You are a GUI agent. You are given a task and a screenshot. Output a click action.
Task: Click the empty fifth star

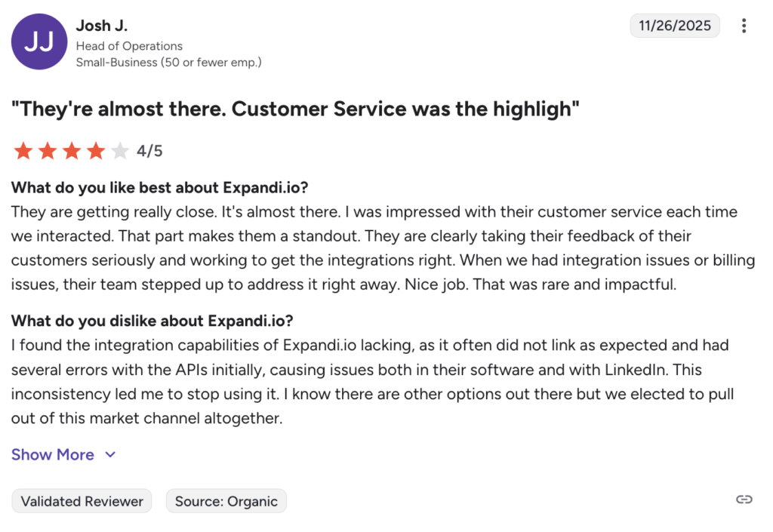(x=119, y=151)
